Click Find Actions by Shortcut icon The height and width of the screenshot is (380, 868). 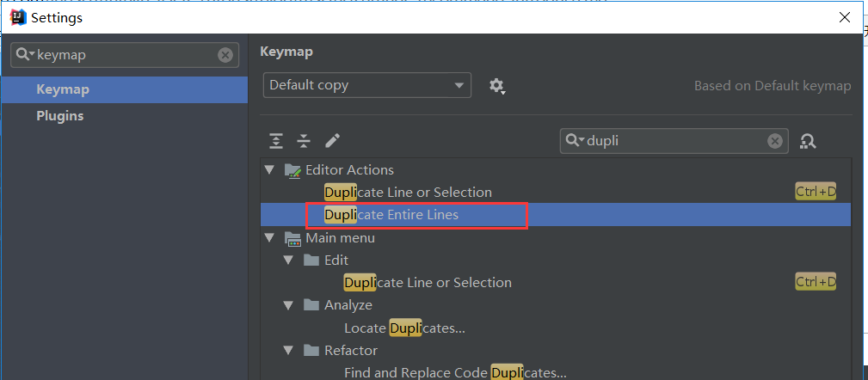pyautogui.click(x=808, y=141)
